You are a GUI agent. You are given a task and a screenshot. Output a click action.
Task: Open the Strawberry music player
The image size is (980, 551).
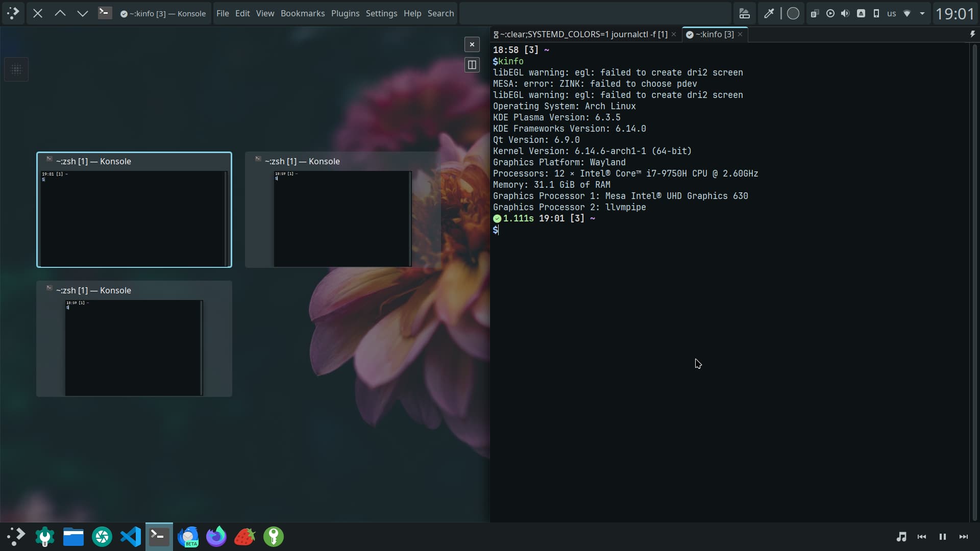pos(245,536)
